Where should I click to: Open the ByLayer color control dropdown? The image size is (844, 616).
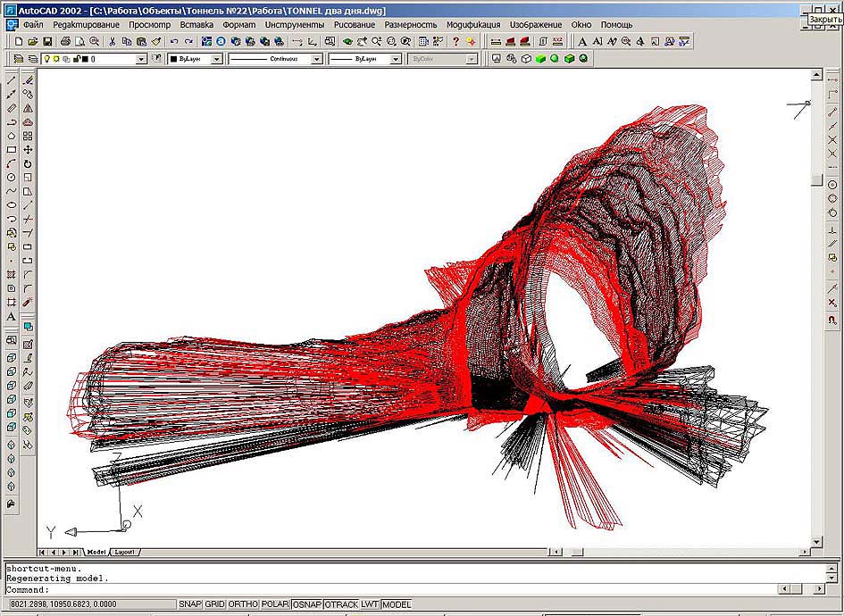coord(216,59)
